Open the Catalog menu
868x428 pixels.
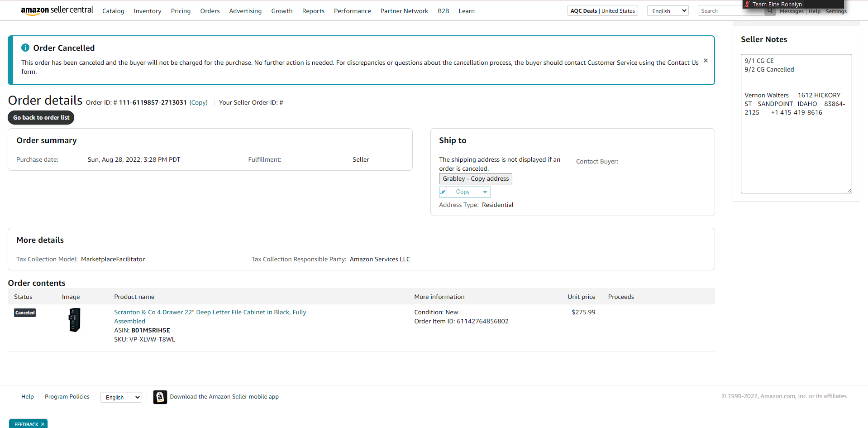click(x=113, y=11)
